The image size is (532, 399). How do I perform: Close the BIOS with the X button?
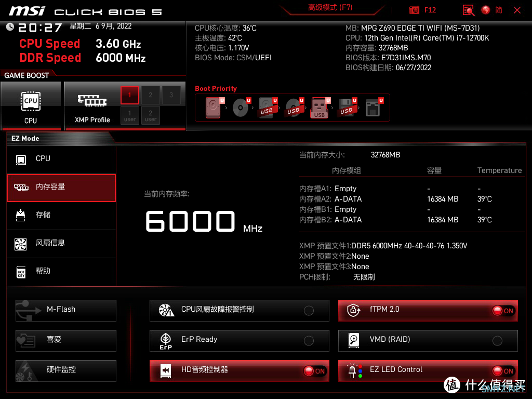click(x=517, y=10)
